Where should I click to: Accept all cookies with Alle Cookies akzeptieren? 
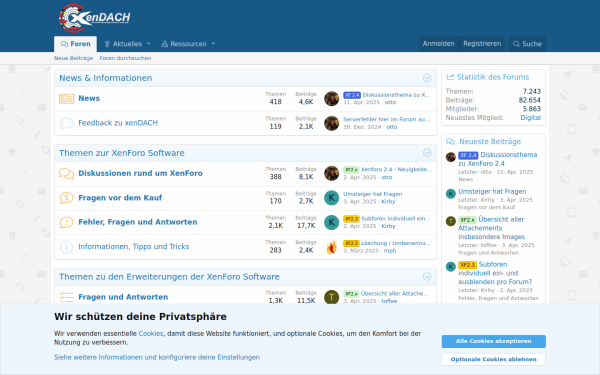pos(494,341)
